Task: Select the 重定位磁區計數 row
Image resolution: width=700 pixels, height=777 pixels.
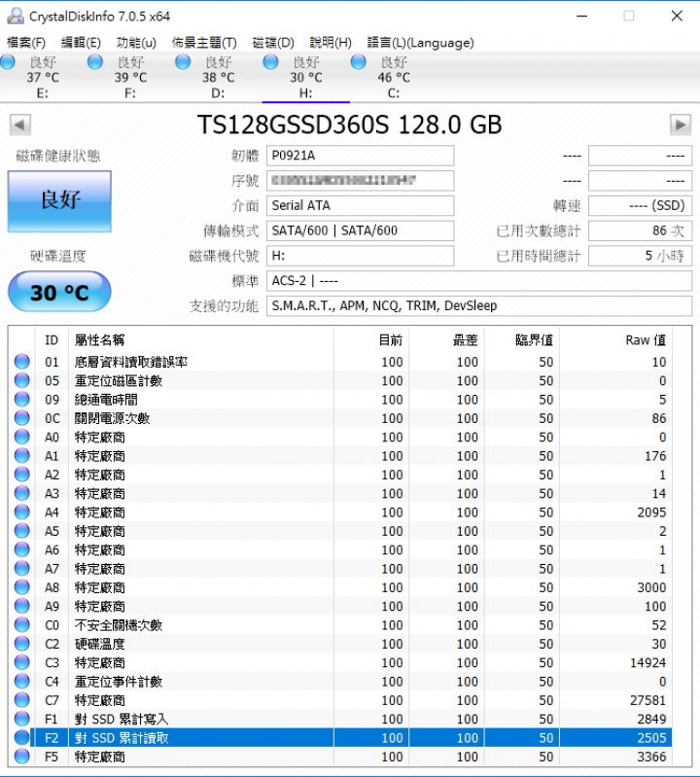Action: click(x=340, y=380)
